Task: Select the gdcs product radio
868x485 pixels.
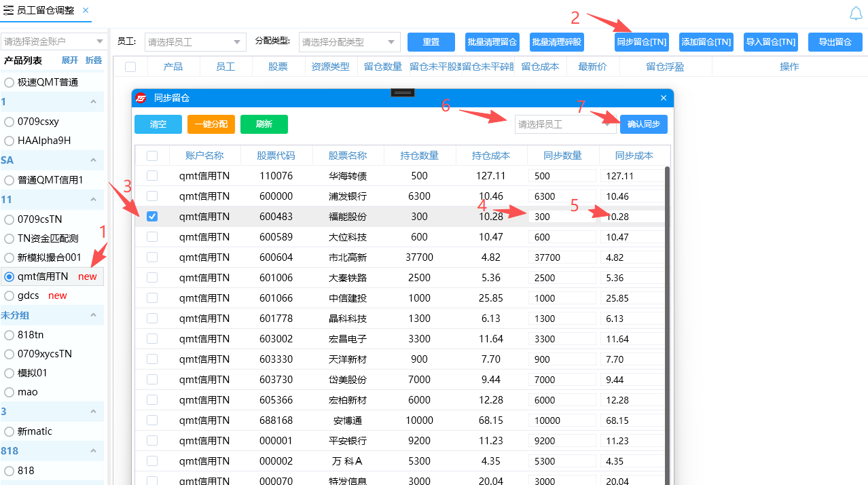Action: pyautogui.click(x=10, y=295)
